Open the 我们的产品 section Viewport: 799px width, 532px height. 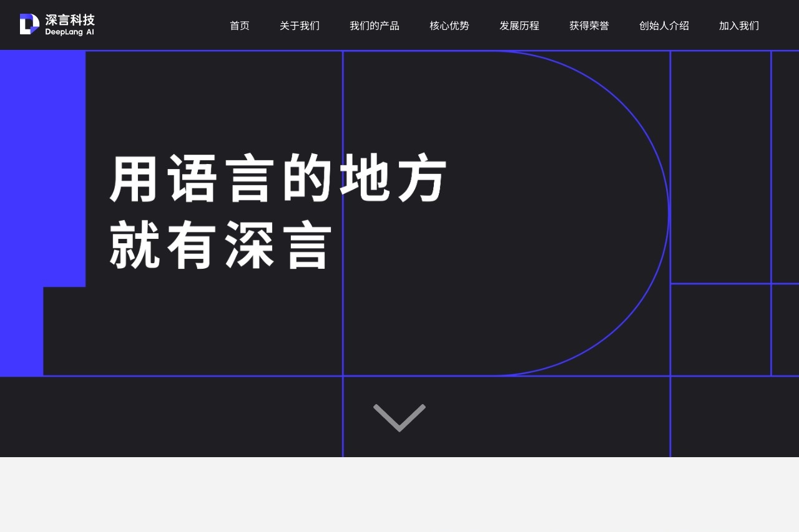pyautogui.click(x=375, y=26)
